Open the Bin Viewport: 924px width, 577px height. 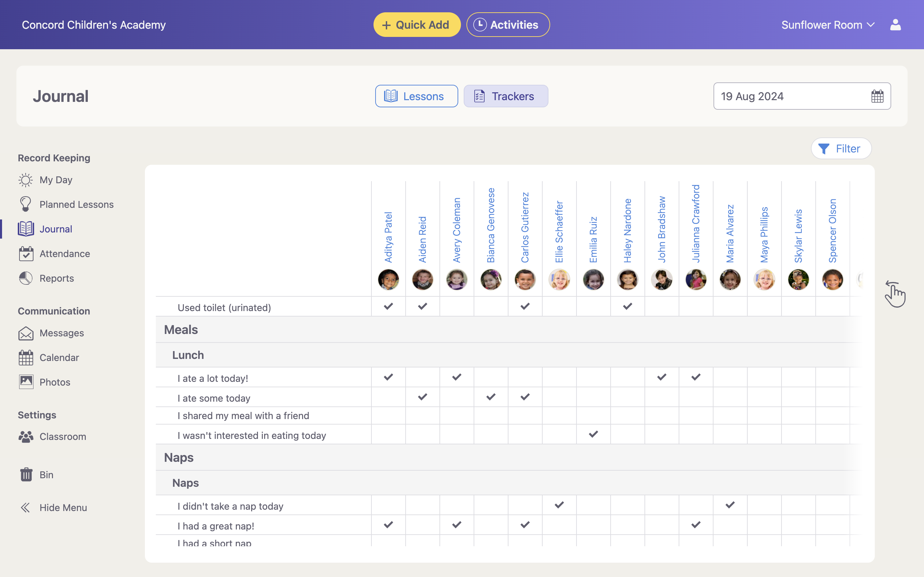click(46, 475)
